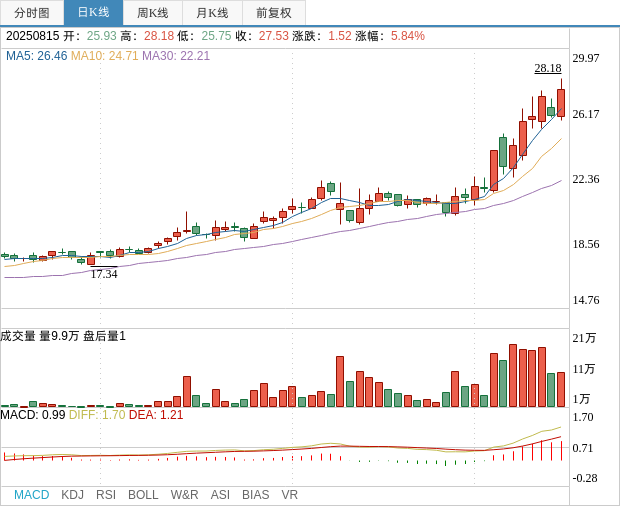
Task: Click the 17.34 low price label
Action: (104, 274)
